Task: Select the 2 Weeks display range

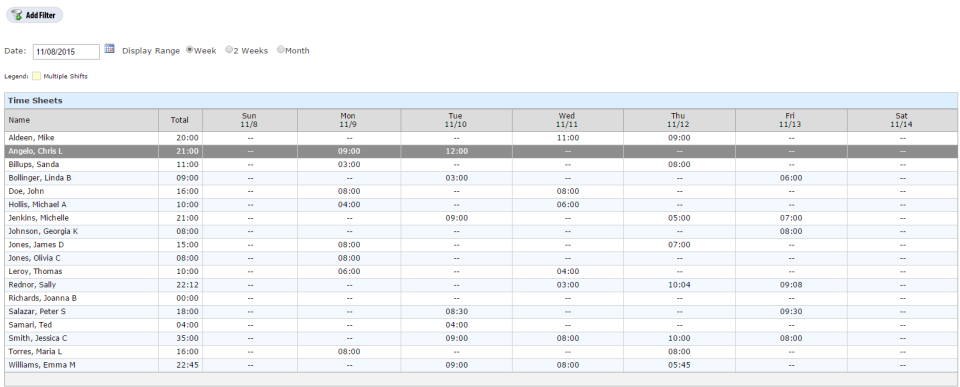Action: click(x=229, y=50)
